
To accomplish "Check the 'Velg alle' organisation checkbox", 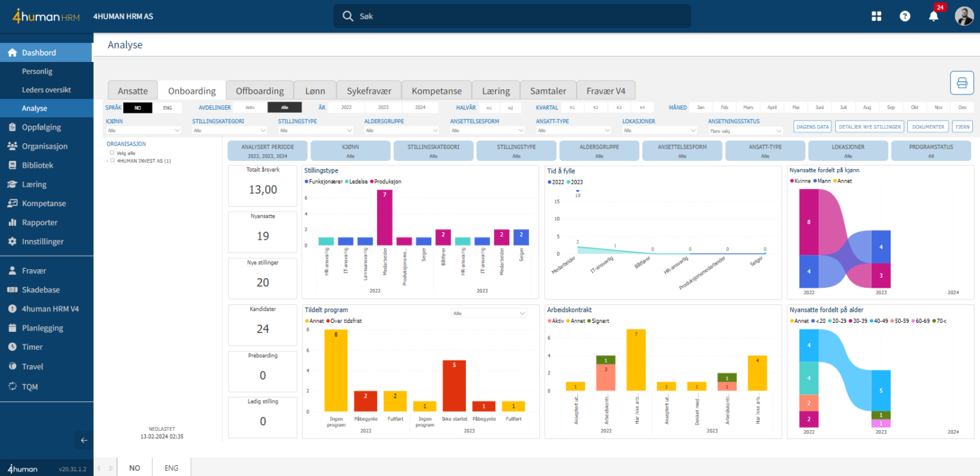I will coord(112,153).
